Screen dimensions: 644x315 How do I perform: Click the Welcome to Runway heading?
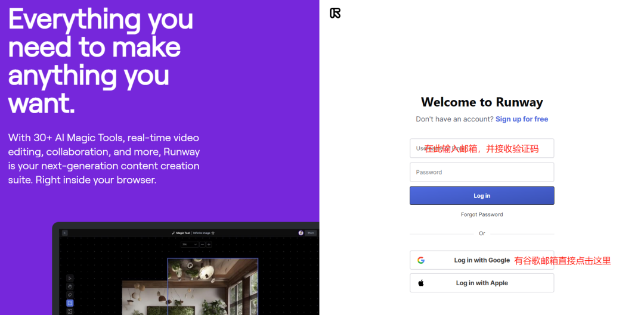pos(482,102)
